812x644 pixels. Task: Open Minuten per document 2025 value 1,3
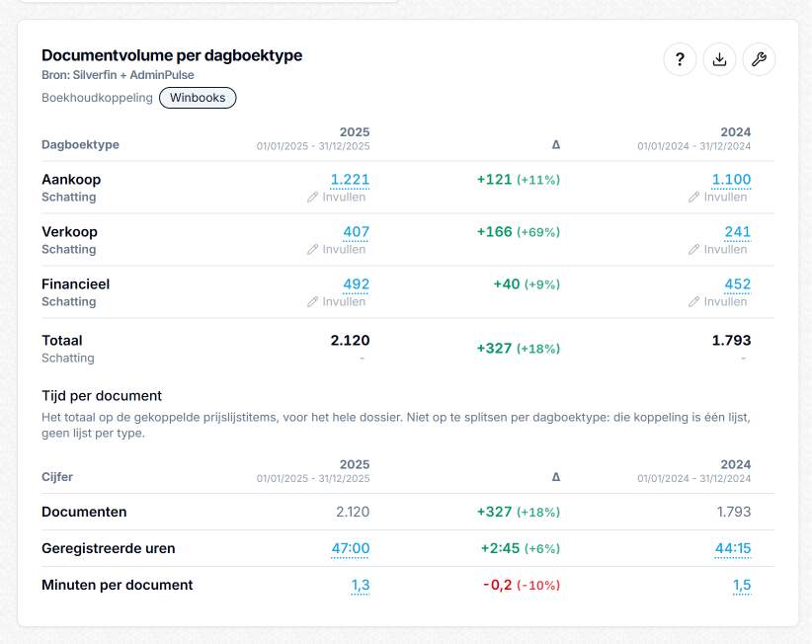click(360, 586)
